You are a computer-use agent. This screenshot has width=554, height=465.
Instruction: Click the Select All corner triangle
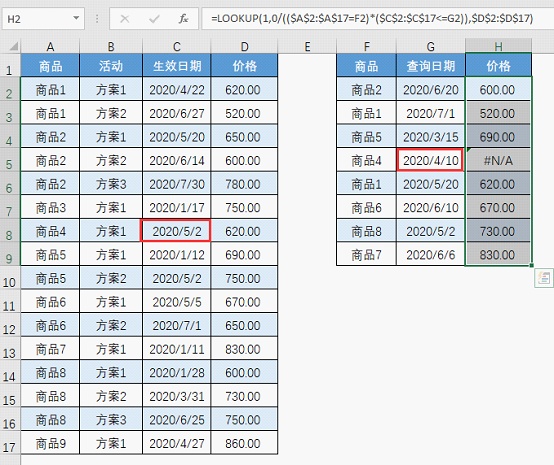click(x=13, y=46)
